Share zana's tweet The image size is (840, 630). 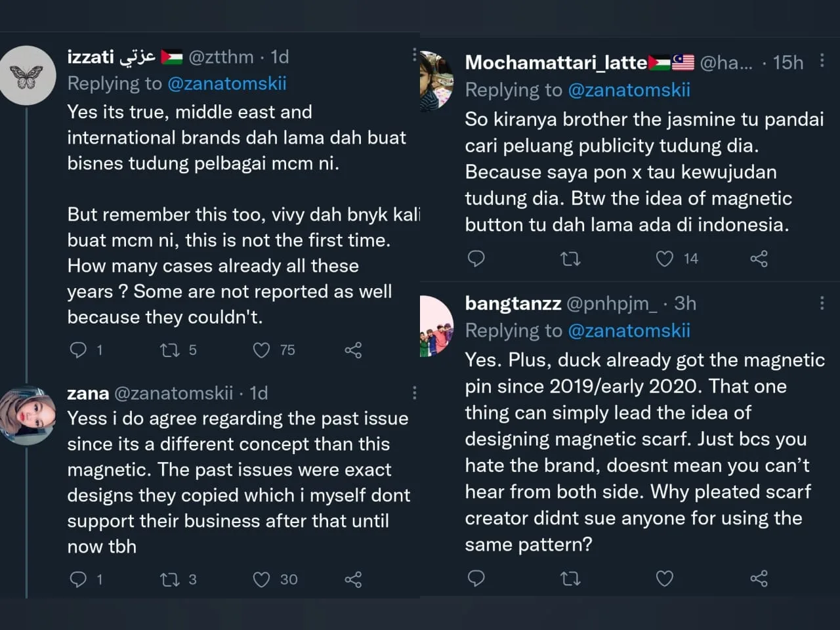[x=353, y=579]
